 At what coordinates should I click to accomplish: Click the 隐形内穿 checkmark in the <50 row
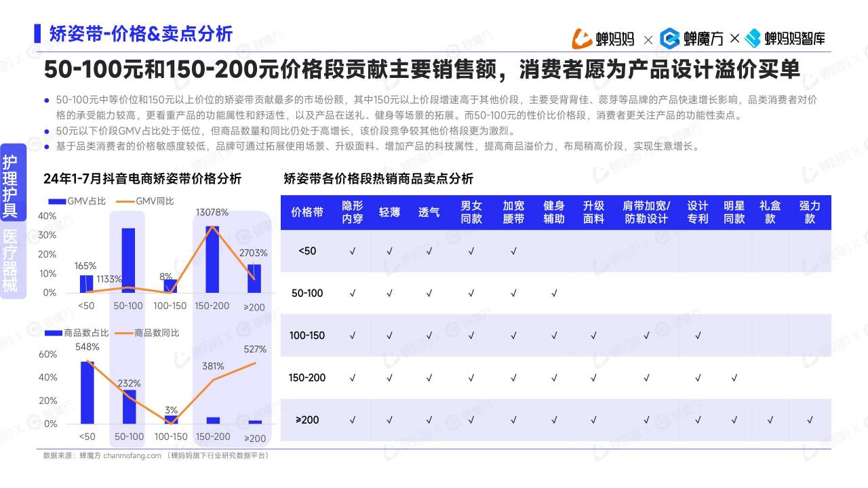point(352,251)
